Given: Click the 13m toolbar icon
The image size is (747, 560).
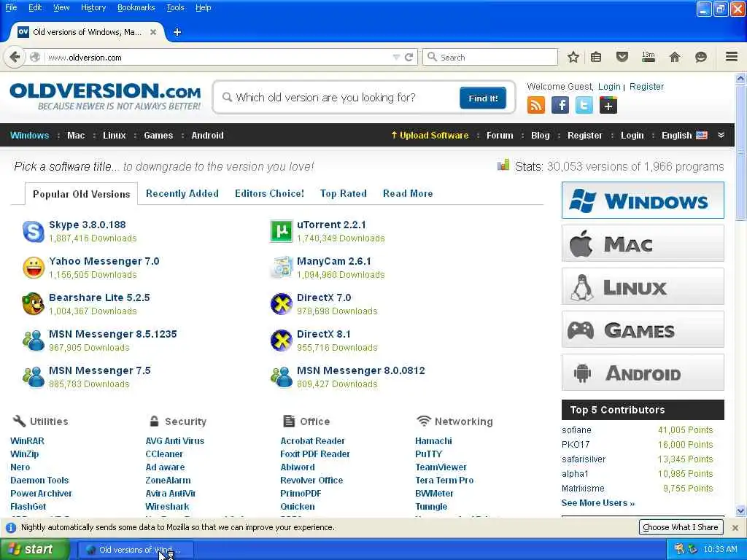Looking at the screenshot, I should (648, 57).
